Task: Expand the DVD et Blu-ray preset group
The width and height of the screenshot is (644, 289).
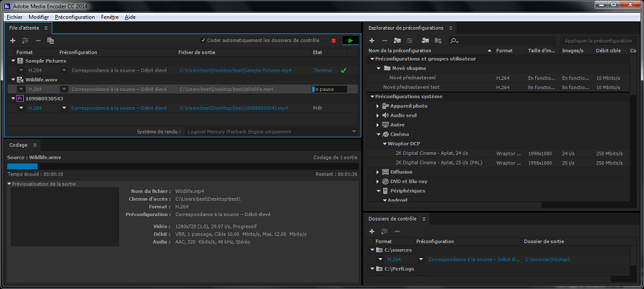Action: [377, 181]
